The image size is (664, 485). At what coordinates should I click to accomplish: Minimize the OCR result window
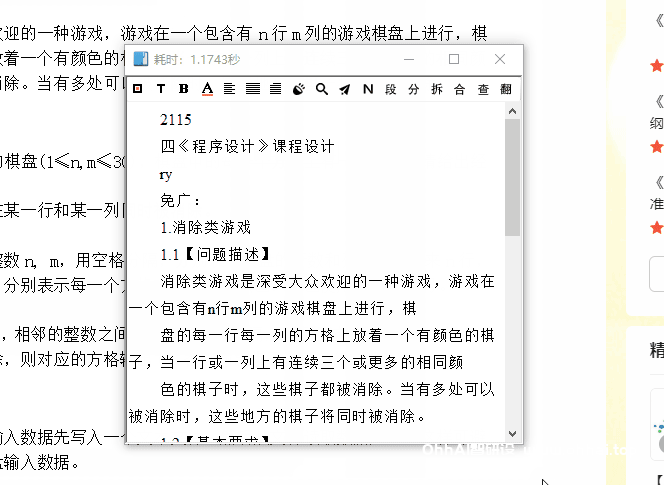[409, 59]
